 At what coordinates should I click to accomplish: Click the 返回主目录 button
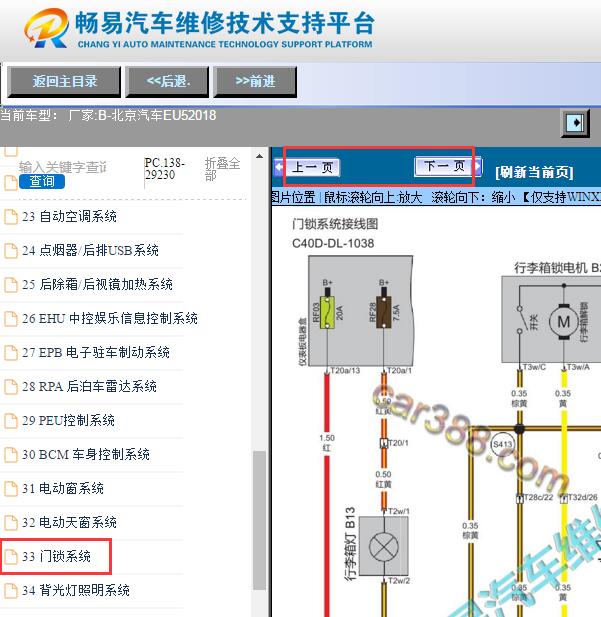(64, 82)
